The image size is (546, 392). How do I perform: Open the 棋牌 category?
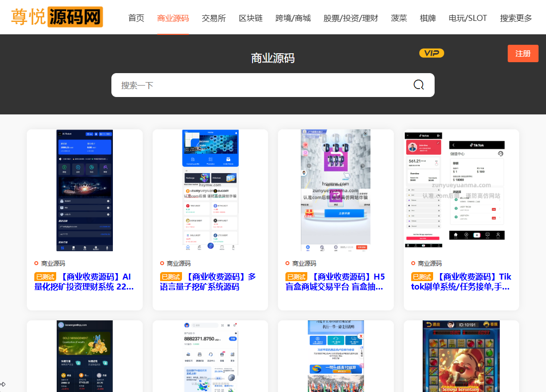(428, 18)
